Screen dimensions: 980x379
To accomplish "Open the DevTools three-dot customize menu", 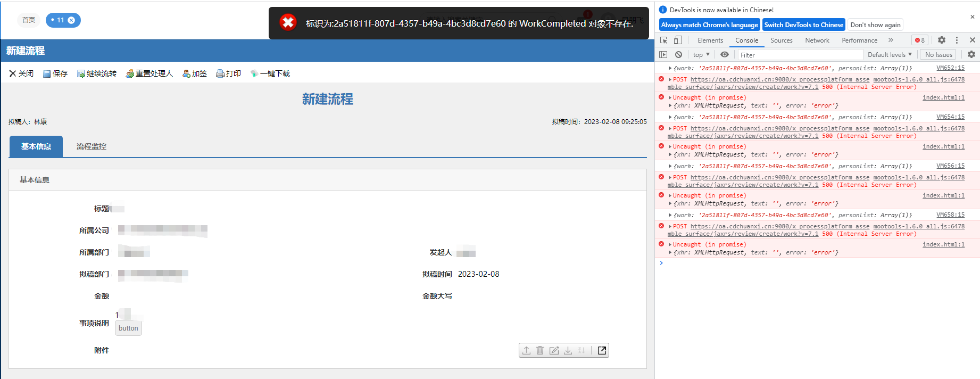I will [x=957, y=40].
